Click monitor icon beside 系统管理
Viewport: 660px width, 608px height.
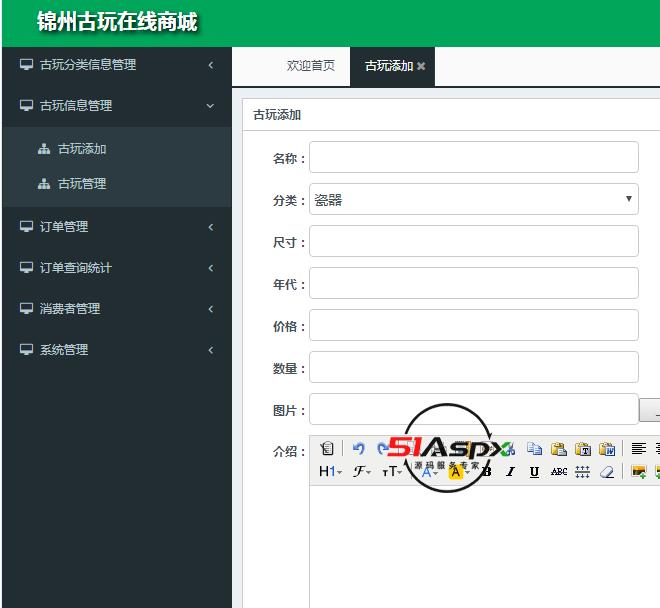point(26,349)
